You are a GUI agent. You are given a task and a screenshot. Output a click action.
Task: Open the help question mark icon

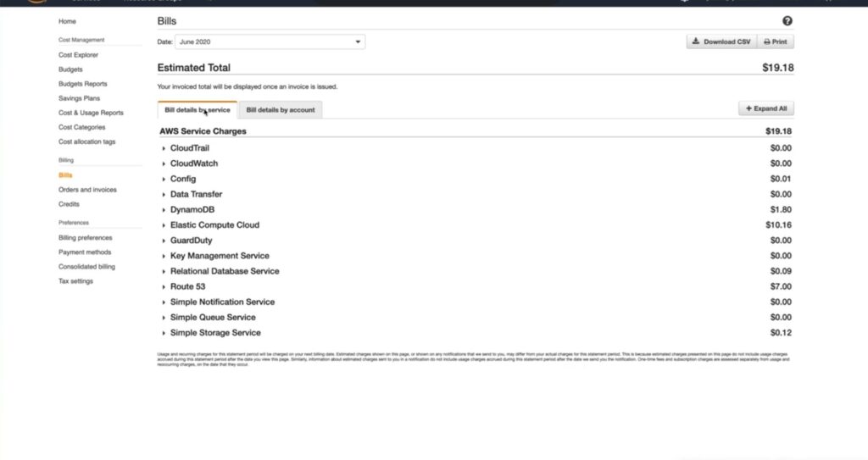pos(787,21)
